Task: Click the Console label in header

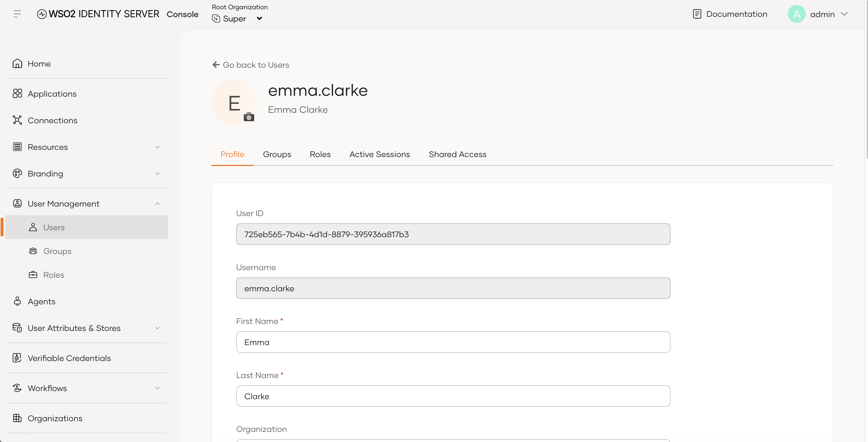Action: point(183,14)
